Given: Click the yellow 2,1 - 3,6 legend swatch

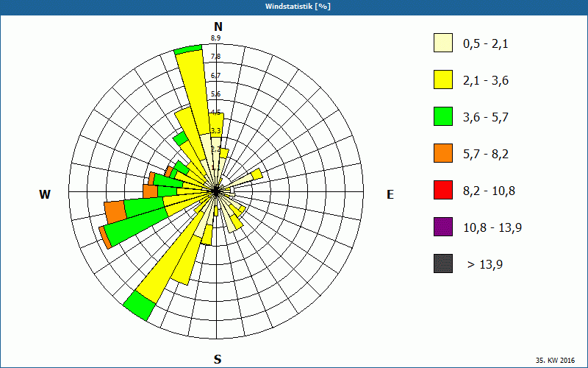Looking at the screenshot, I should pyautogui.click(x=443, y=79).
